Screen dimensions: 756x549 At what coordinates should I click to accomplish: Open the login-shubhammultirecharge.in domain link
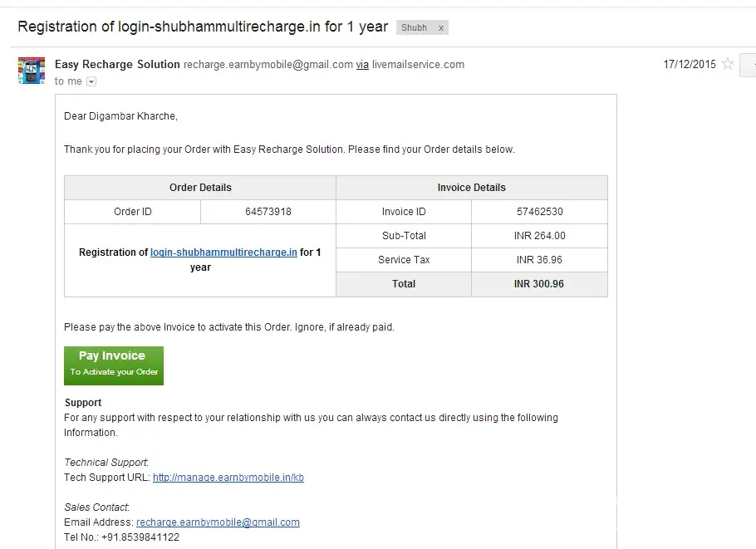click(223, 252)
